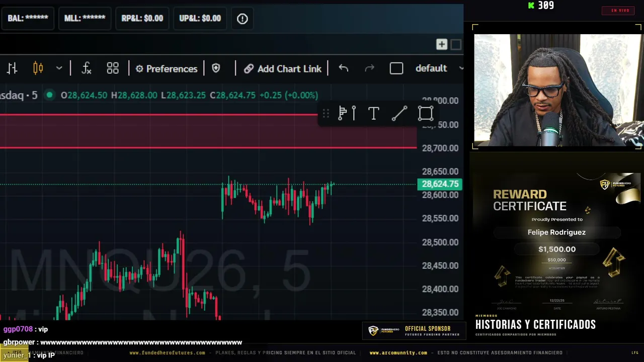Click the UP&L $0.00 box
Image resolution: width=644 pixels, height=362 pixels.
[200, 18]
